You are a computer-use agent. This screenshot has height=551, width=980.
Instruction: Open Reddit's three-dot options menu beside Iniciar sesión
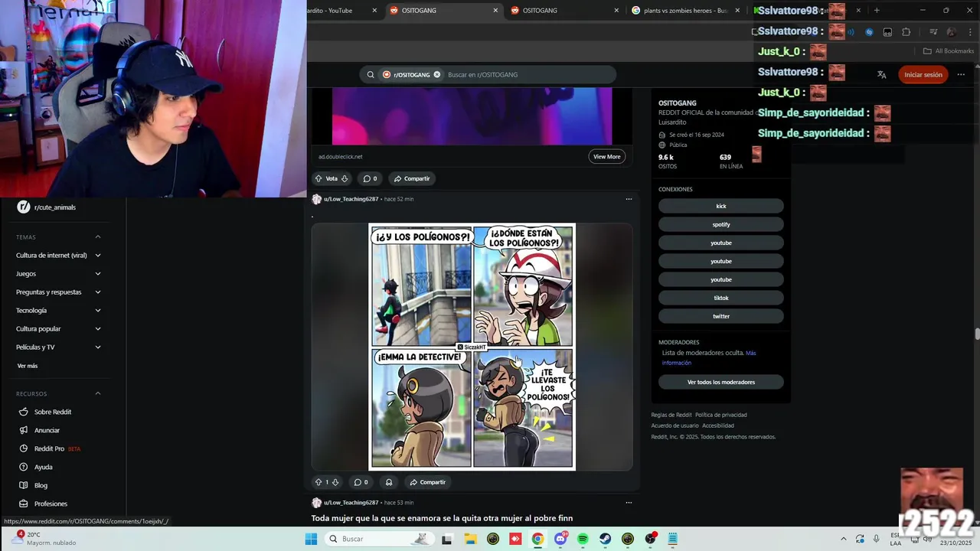point(961,74)
